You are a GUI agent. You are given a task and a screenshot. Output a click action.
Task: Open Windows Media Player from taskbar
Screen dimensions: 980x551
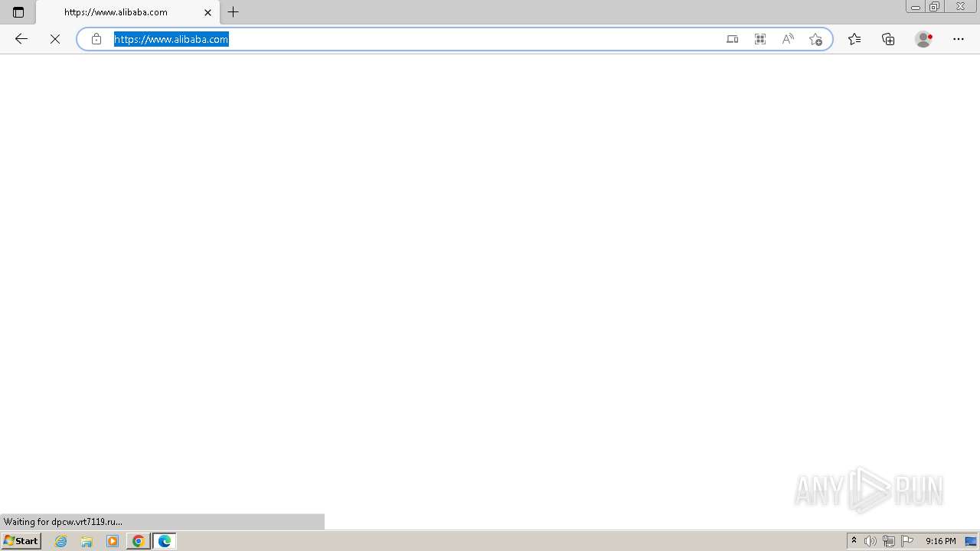click(x=113, y=541)
